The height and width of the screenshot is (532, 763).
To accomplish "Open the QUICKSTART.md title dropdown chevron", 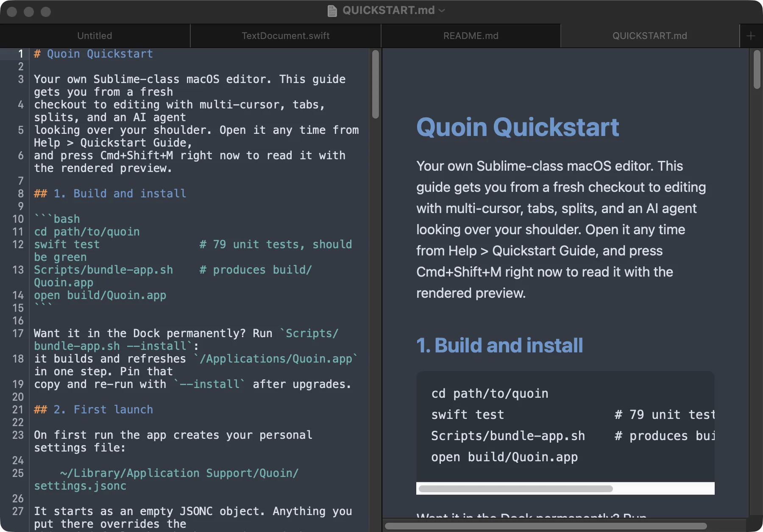I will 442,11.
